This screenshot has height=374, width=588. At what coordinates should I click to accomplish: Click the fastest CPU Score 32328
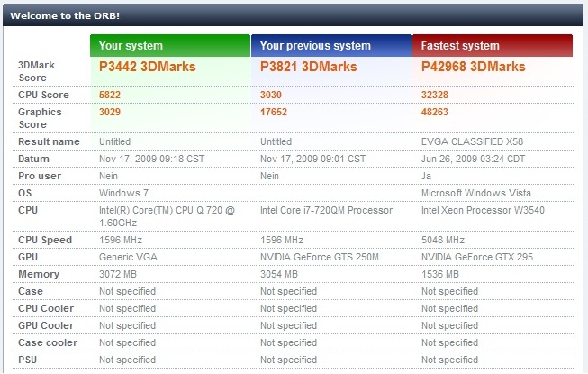(438, 95)
